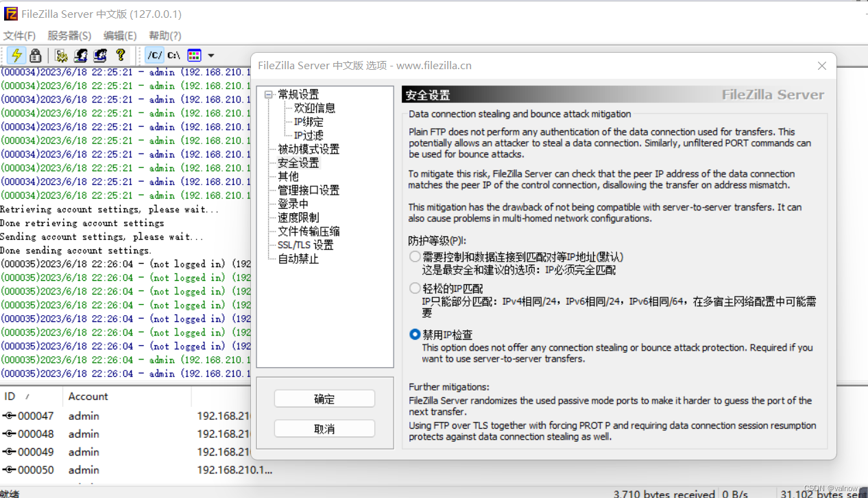This screenshot has height=498, width=868.
Task: Select the 轻松的IP匹配 radio option
Action: click(x=415, y=288)
